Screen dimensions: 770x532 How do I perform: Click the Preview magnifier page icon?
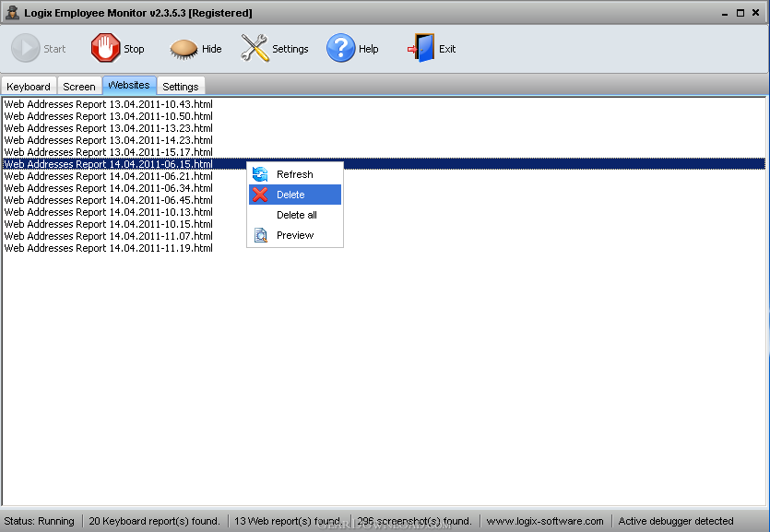coord(260,235)
